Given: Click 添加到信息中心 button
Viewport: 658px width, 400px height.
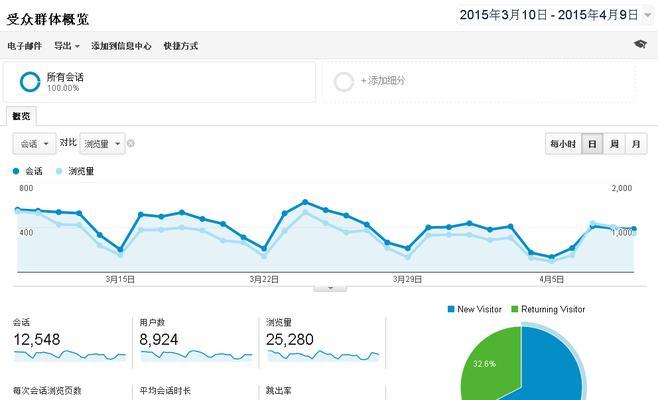Looking at the screenshot, I should [121, 46].
